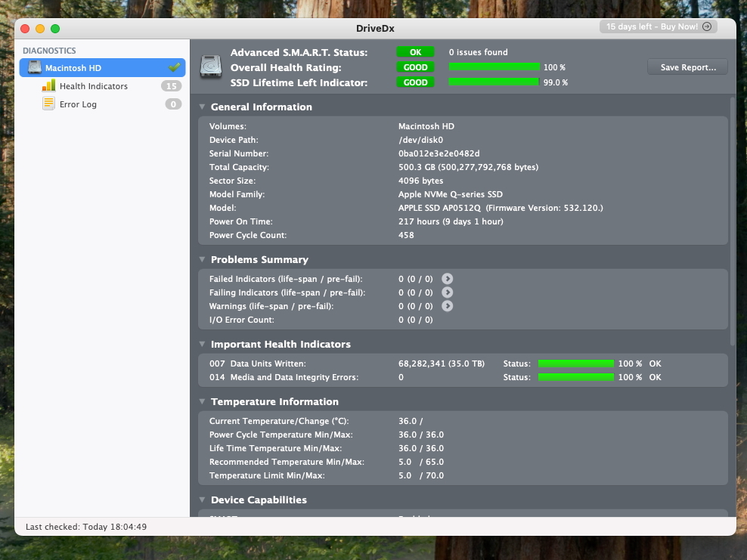
Task: Click Media and Data Integrity status bar
Action: 576,377
